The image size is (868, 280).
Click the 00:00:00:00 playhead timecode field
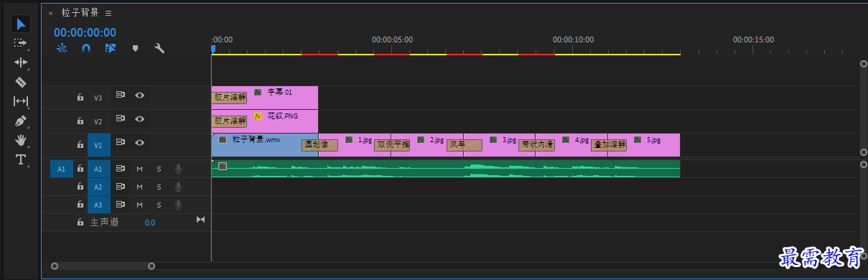(x=85, y=32)
